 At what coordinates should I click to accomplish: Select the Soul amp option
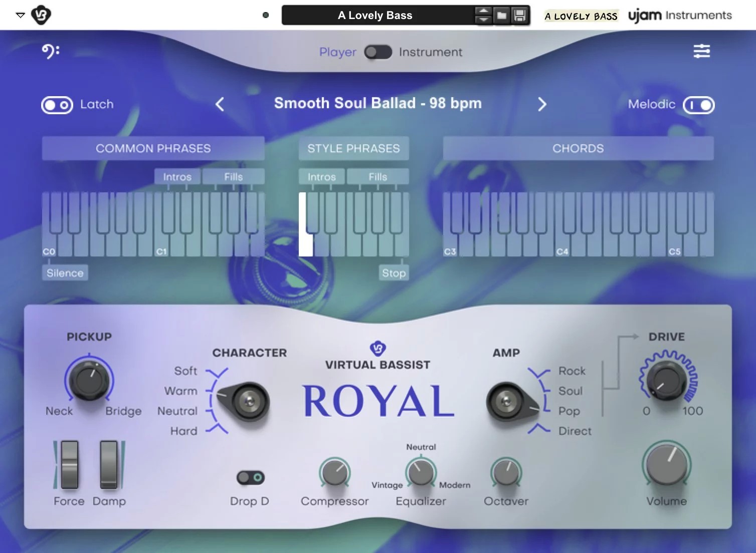pos(571,391)
